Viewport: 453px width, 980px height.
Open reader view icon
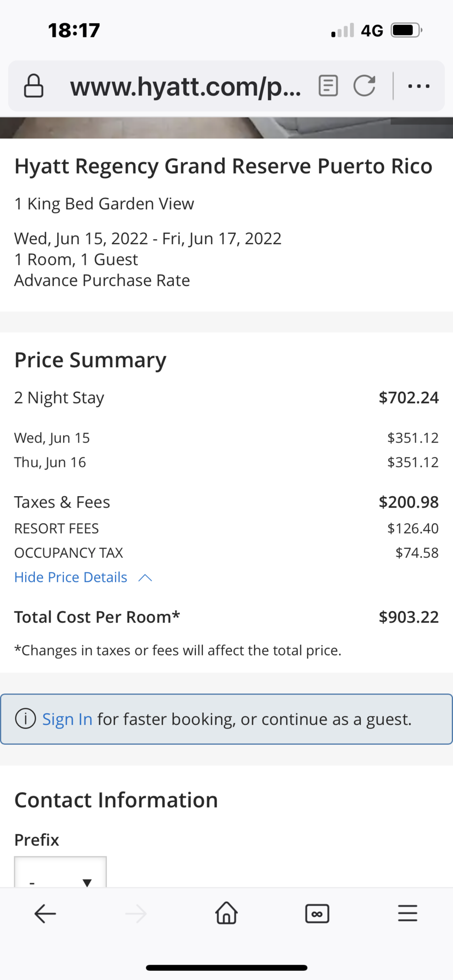(328, 86)
